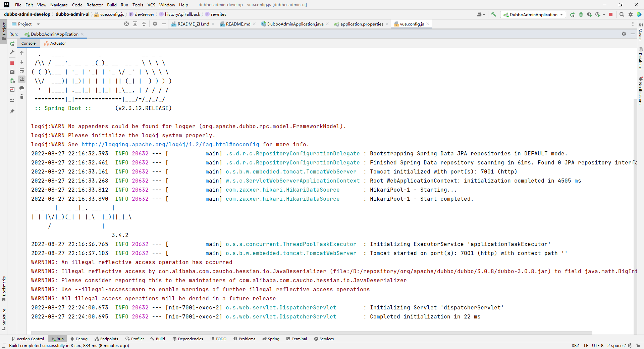The height and width of the screenshot is (349, 644).
Task: Open the Version Control tool window
Action: (x=28, y=339)
